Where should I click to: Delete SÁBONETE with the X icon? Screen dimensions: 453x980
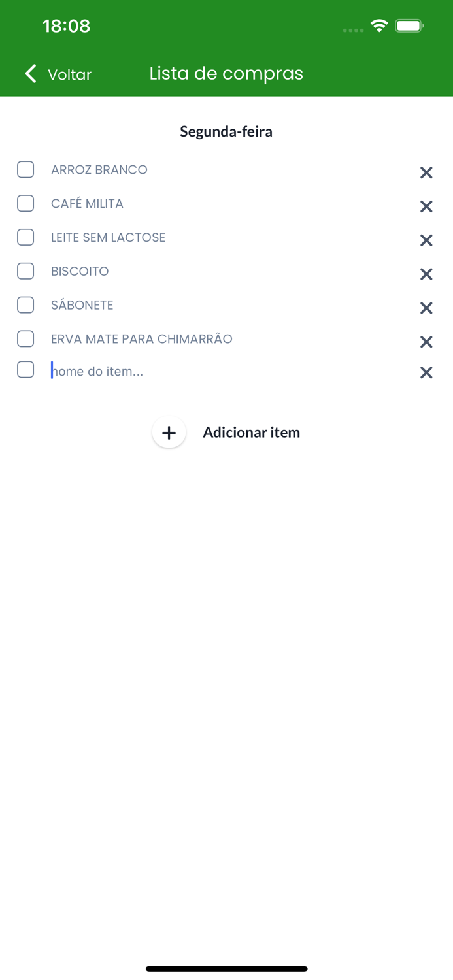pos(426,308)
